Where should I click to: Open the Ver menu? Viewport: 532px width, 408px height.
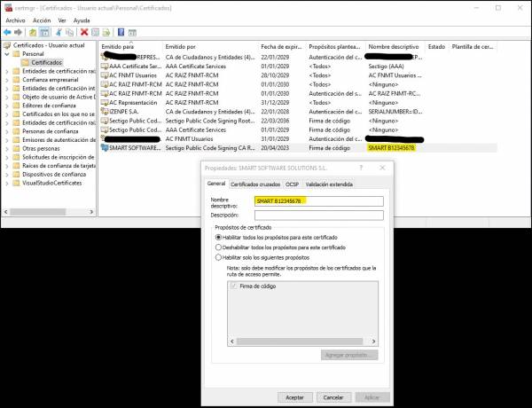point(62,20)
